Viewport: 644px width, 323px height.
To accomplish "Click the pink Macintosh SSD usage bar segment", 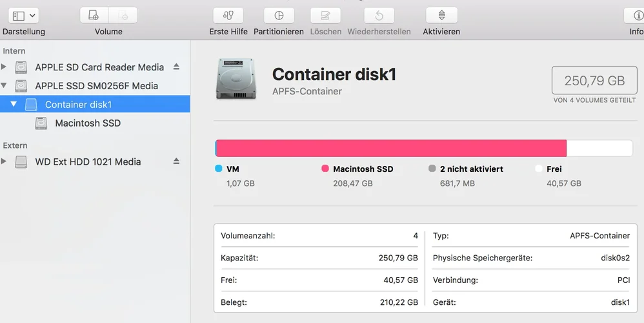I will coord(391,148).
